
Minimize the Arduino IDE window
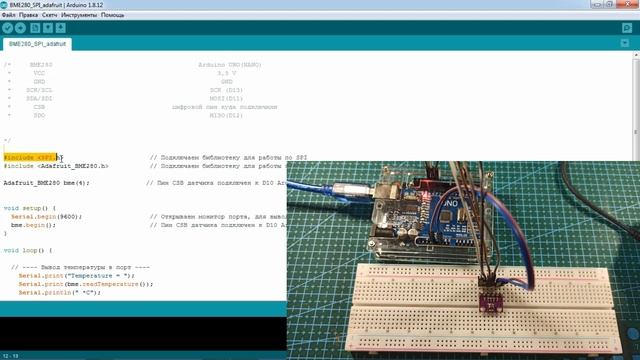597,4
